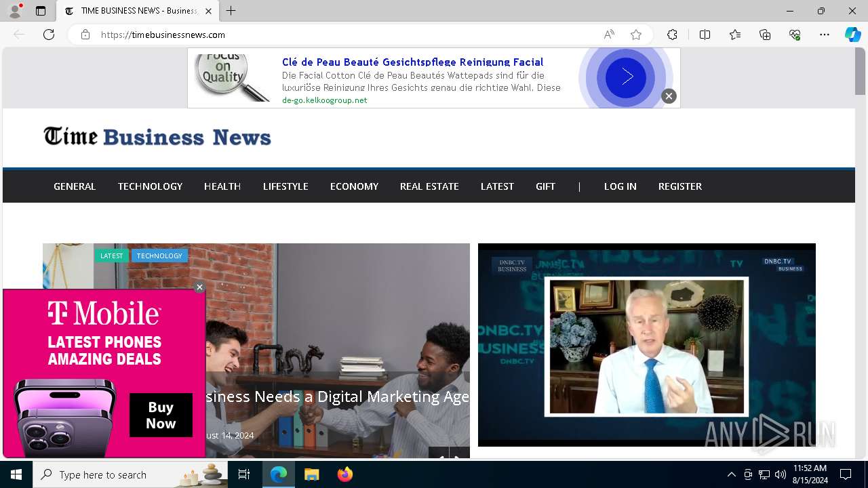Open the ECONOMY menu
Screen dimensions: 868x488
354,186
